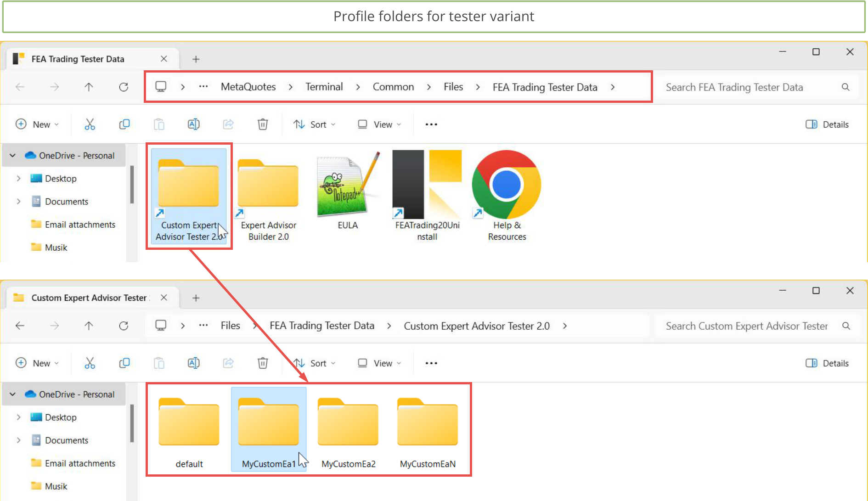This screenshot has height=501, width=868.
Task: Click Files in the top breadcrumb
Action: (x=453, y=87)
